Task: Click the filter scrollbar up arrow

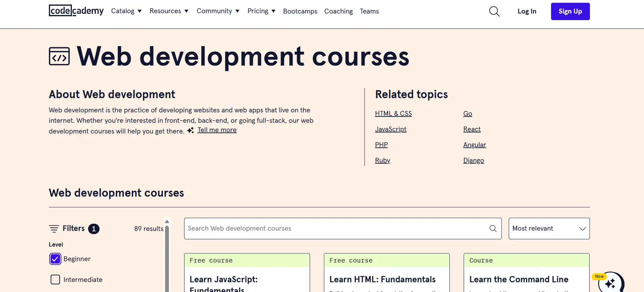Action: coord(167,222)
